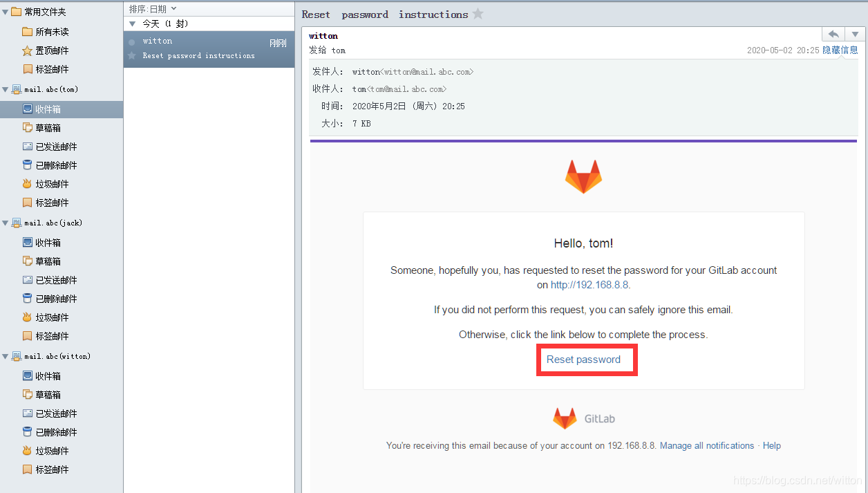Open 已发送邮件 under mail.abc(witton)
The height and width of the screenshot is (493, 868).
click(50, 413)
